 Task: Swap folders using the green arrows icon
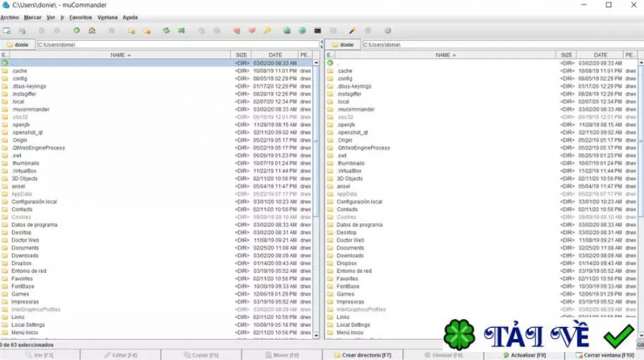166,31
